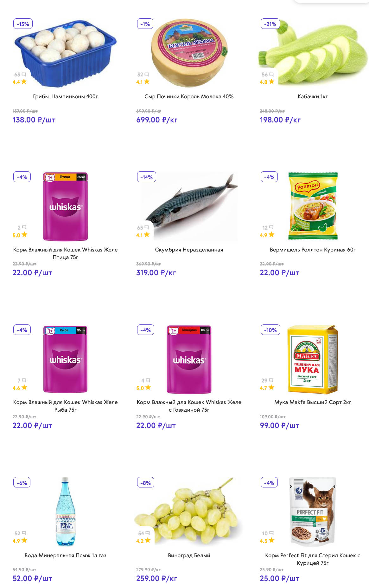The image size is (369, 588).
Task: Click the star icon on Виноград Белый
Action: (x=148, y=540)
